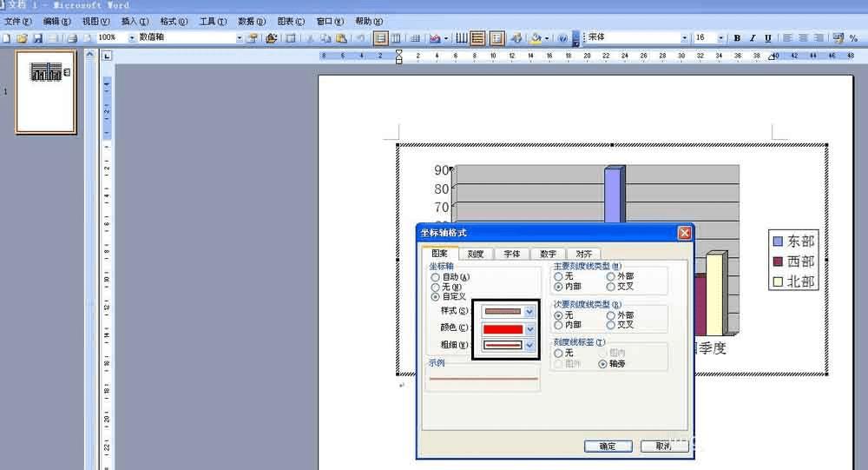Screen dimensions: 868x470
Task: Click the Import file icon
Action: [x=271, y=37]
